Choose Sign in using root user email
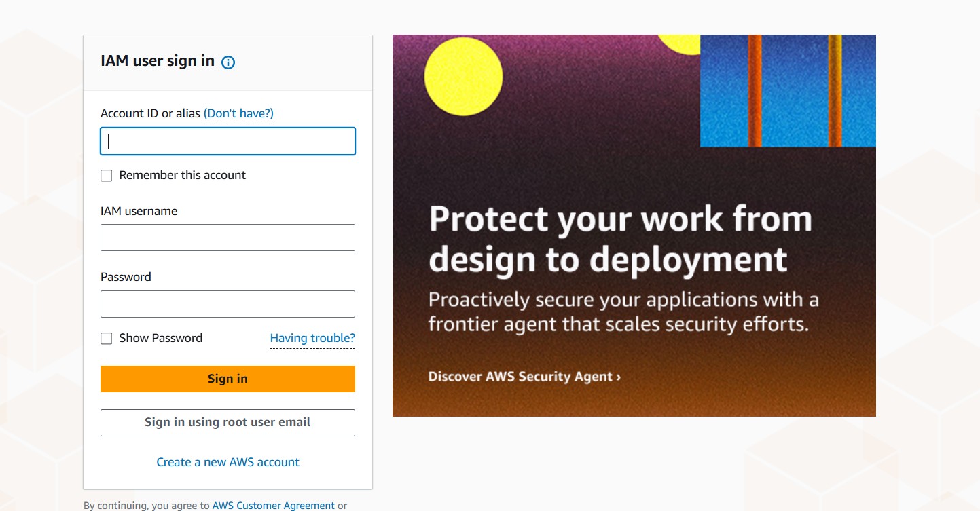Image resolution: width=980 pixels, height=511 pixels. coord(228,422)
